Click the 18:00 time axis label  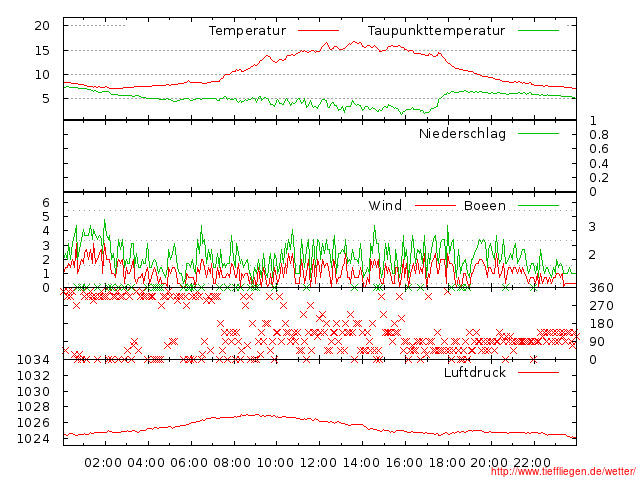pos(447,463)
